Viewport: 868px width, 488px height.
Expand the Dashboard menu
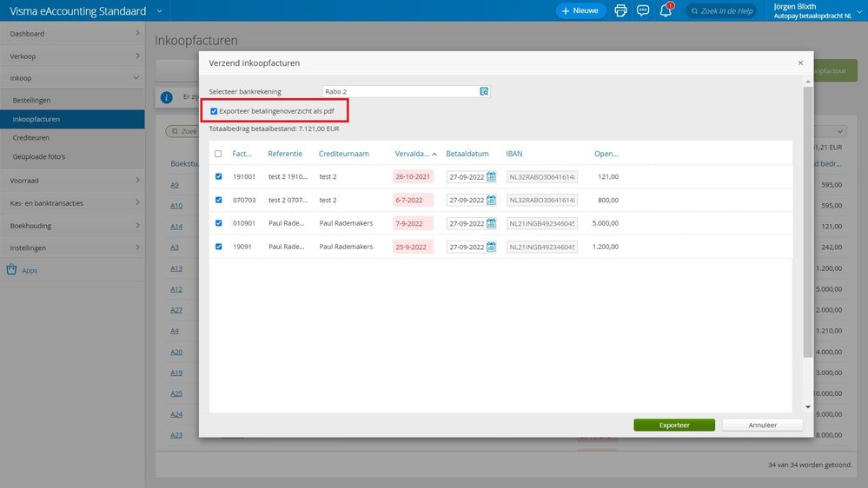[72, 33]
